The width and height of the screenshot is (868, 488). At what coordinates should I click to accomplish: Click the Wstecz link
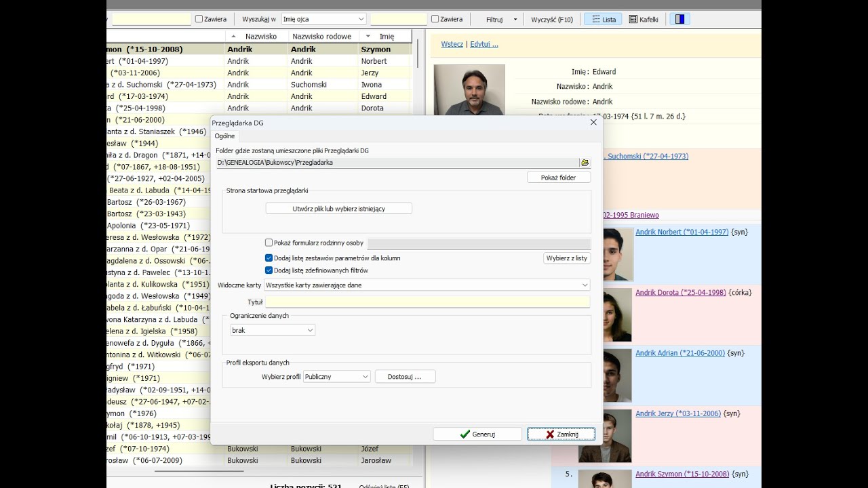click(x=452, y=44)
